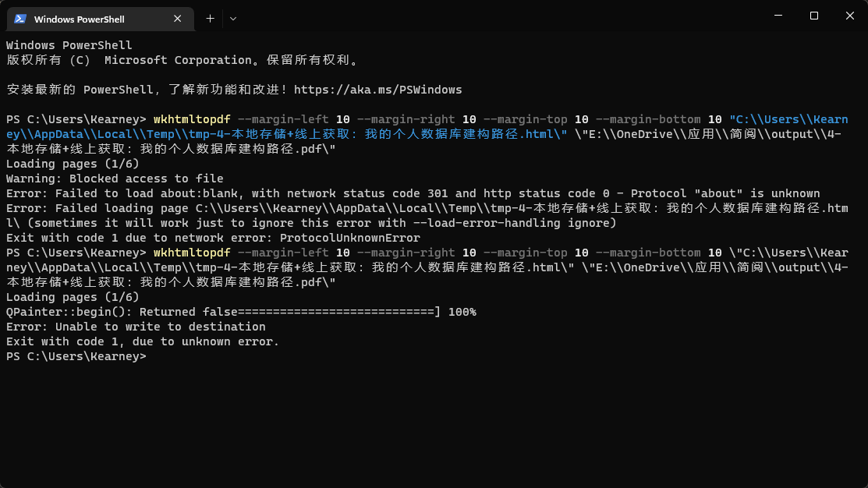Click the Microsoft Corporation copyright line
The image size is (868, 488).
tap(179, 59)
